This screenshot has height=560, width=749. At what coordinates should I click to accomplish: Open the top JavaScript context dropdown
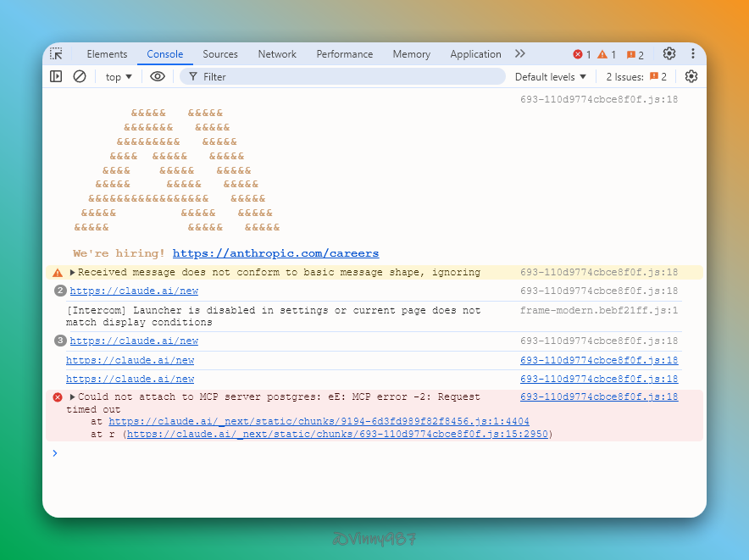[119, 77]
